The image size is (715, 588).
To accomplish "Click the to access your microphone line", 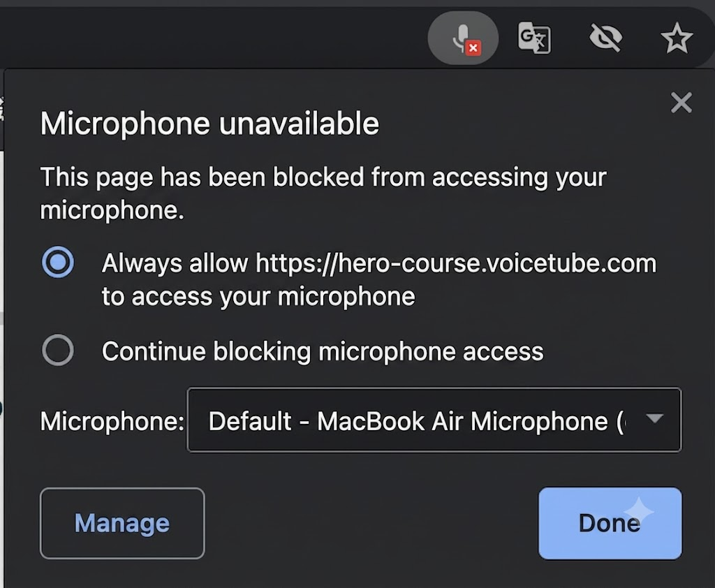I will 258,297.
